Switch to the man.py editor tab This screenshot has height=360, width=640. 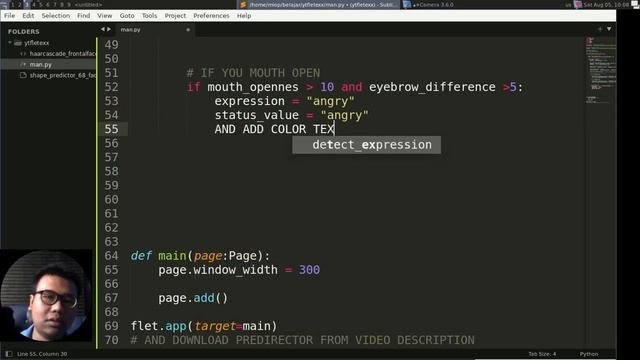pos(154,30)
